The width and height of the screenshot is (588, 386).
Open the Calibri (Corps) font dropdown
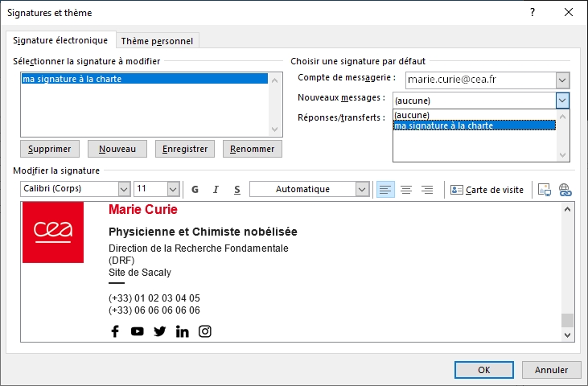124,189
